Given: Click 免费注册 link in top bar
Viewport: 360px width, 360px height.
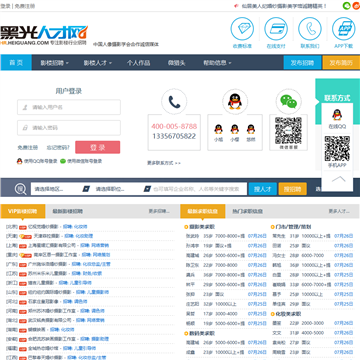Looking at the screenshot, I should point(24,6).
